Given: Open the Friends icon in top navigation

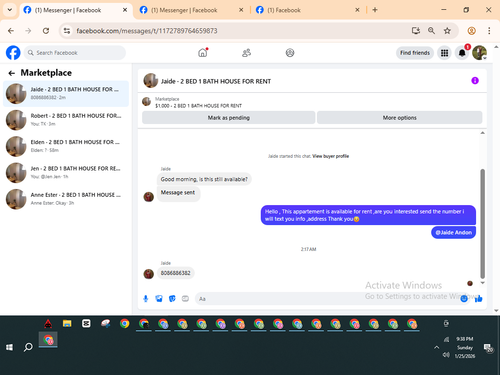Looking at the screenshot, I should point(246,53).
